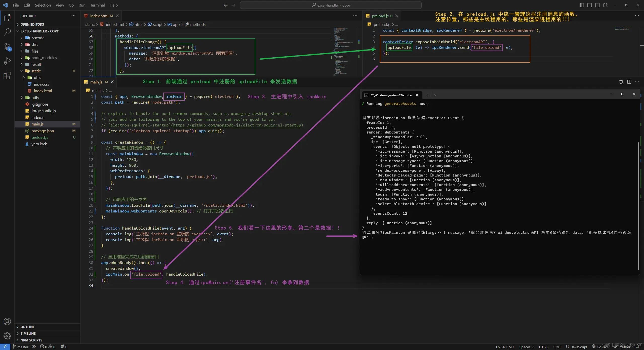
Task: Close the index.html tab
Action: click(x=117, y=16)
